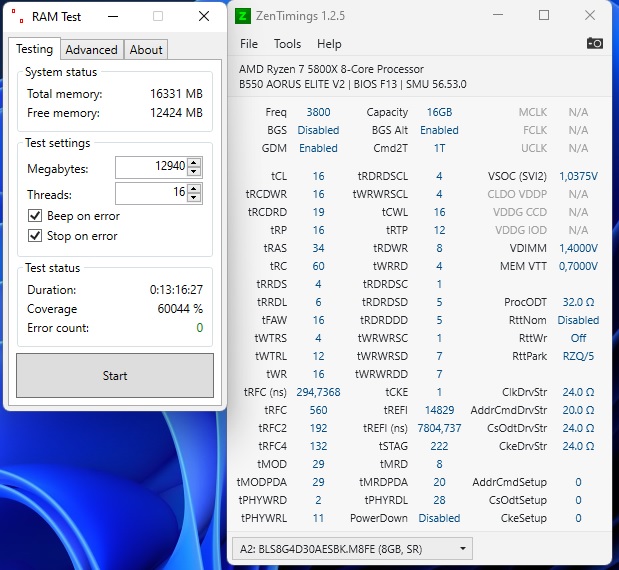Click the RttWr value Off
Image resolution: width=619 pixels, height=570 pixels.
pyautogui.click(x=578, y=338)
